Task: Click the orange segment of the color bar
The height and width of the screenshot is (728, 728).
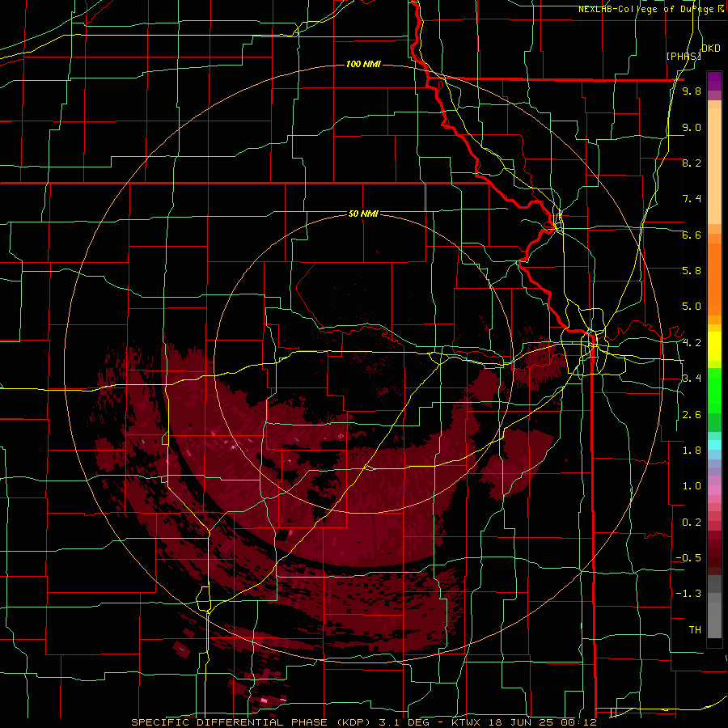Action: [x=714, y=278]
